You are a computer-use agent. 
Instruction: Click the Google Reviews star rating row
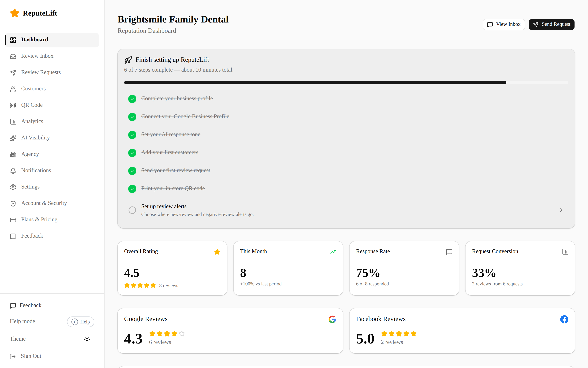point(167,334)
